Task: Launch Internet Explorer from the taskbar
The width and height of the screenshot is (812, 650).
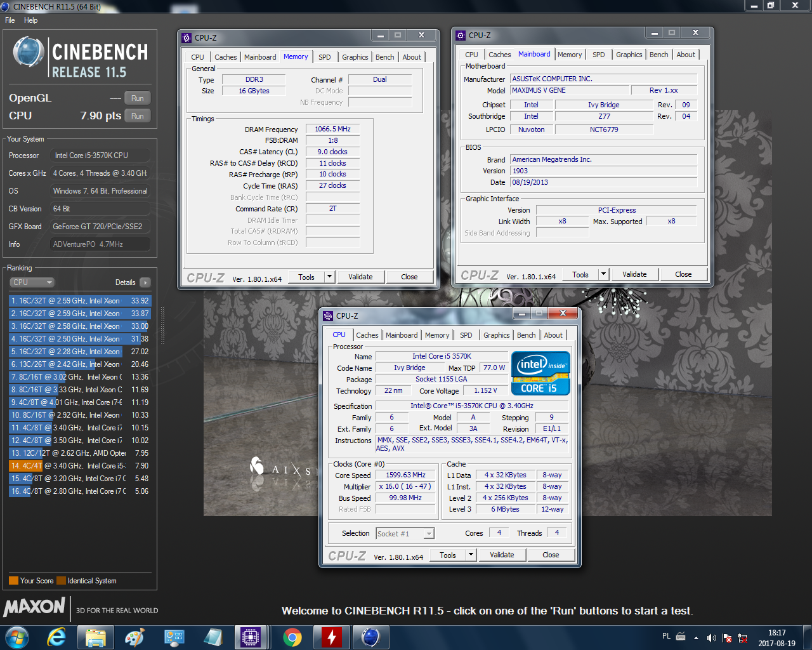Action: [56, 637]
